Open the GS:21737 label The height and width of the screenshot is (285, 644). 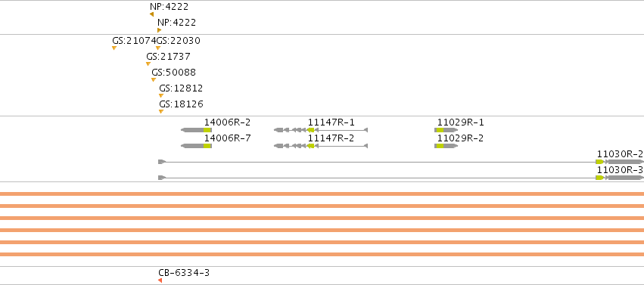(x=169, y=57)
